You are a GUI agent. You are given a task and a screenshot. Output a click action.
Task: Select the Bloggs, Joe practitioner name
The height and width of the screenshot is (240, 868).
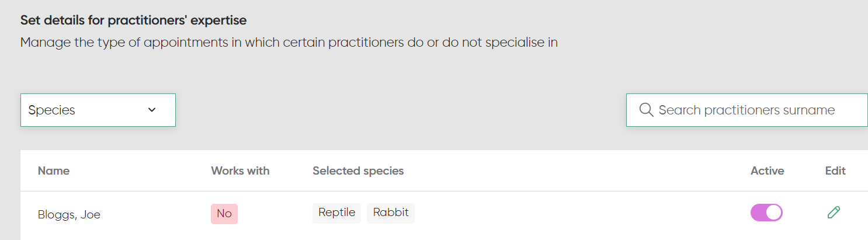tap(69, 214)
